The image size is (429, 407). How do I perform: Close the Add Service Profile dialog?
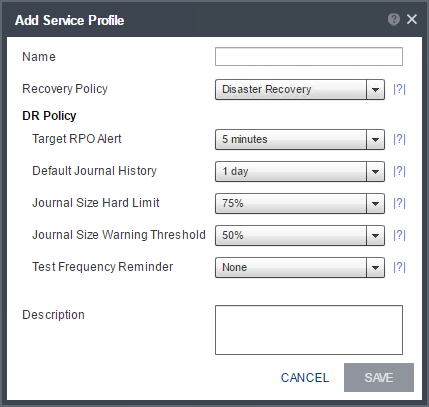412,19
